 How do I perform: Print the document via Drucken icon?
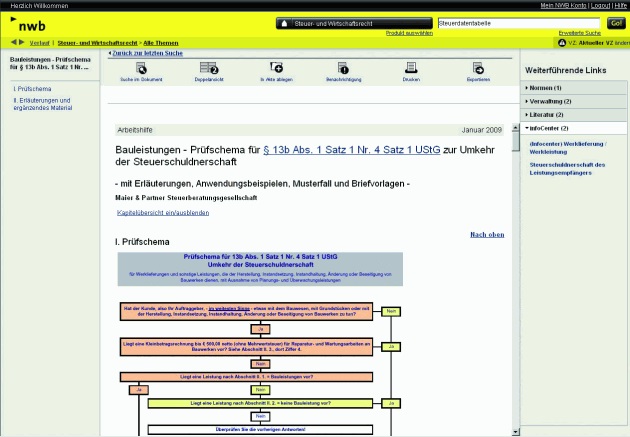coord(411,67)
